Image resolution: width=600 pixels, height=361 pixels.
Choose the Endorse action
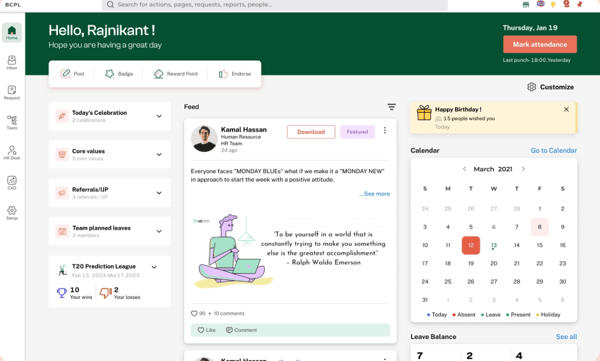tap(235, 74)
